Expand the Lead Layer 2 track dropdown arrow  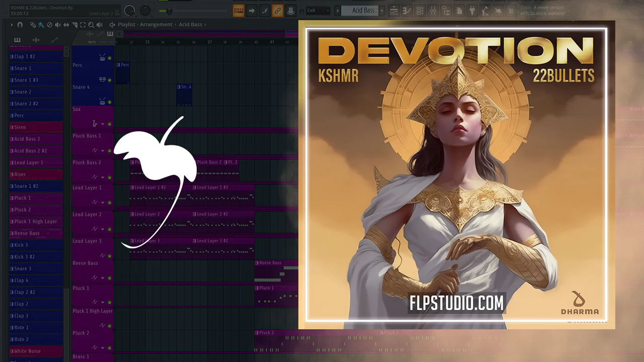[x=103, y=229]
